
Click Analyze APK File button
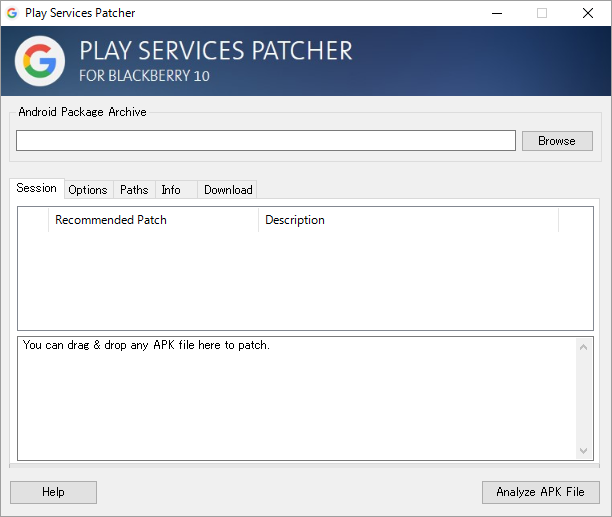pos(541,492)
